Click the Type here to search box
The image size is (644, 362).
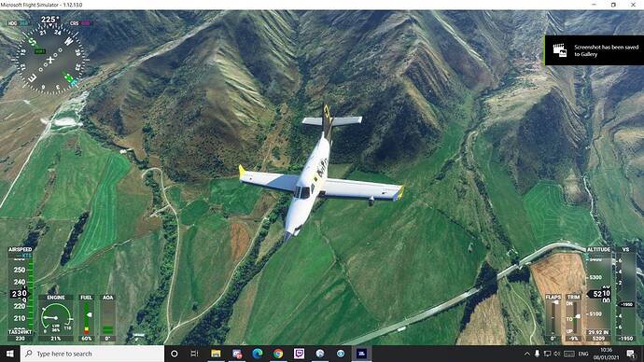pyautogui.click(x=92, y=354)
